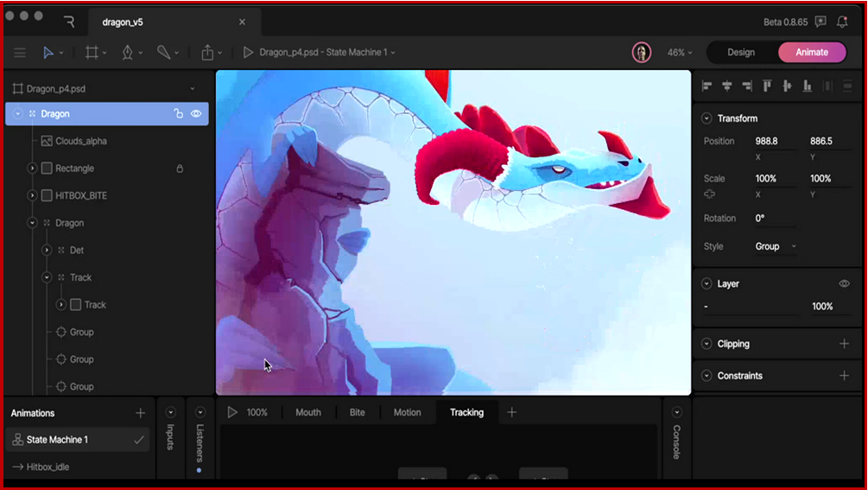Switch to Design mode

point(740,53)
